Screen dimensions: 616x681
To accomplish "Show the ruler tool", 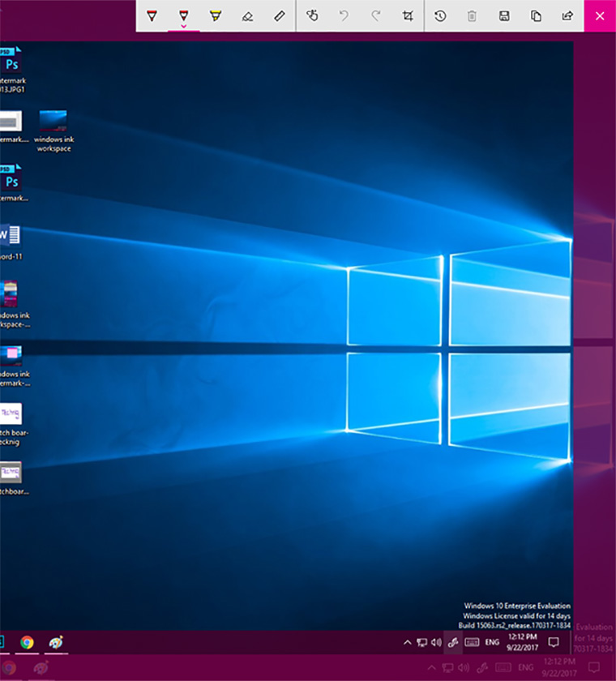I will pyautogui.click(x=280, y=16).
